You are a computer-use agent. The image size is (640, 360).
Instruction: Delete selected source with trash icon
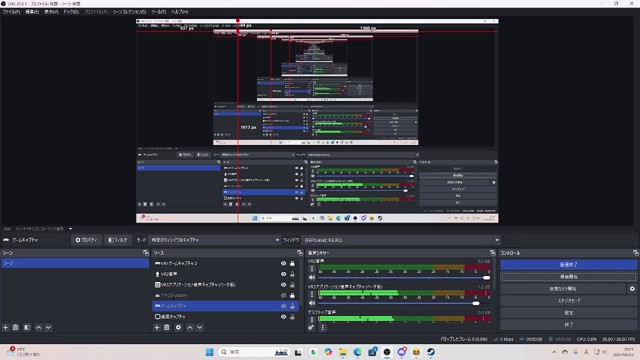pos(167,327)
